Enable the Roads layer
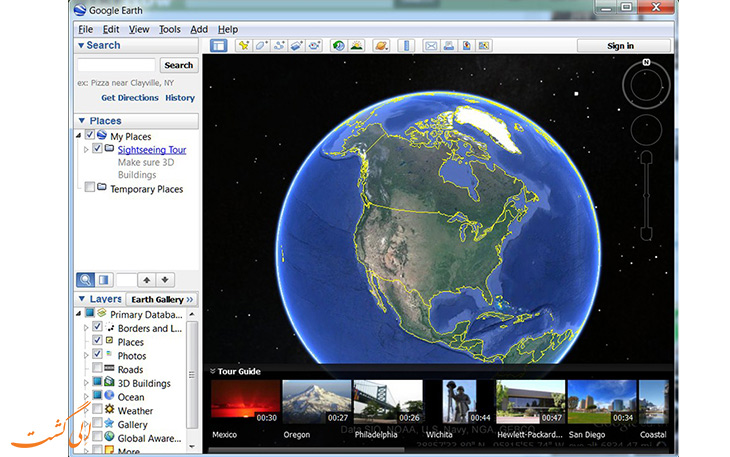 [x=97, y=368]
